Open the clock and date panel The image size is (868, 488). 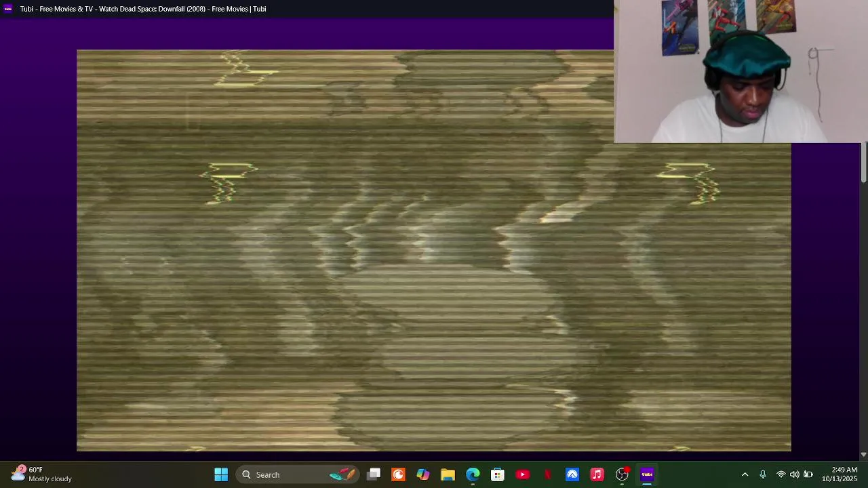840,474
